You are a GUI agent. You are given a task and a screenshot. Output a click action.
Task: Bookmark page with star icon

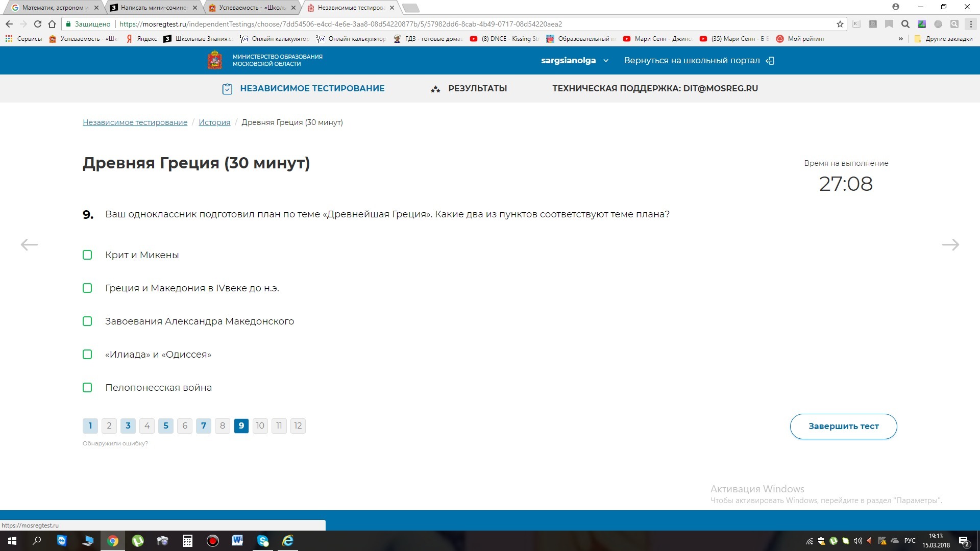coord(840,24)
